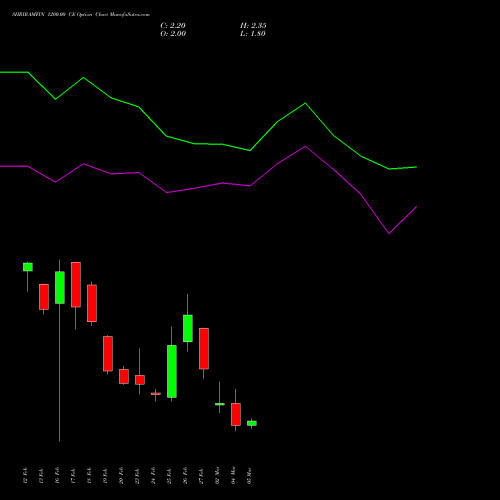Image resolution: width=500 pixels, height=500 pixels.
Task: Click the 12 Feb date label
Action: click(x=25, y=476)
